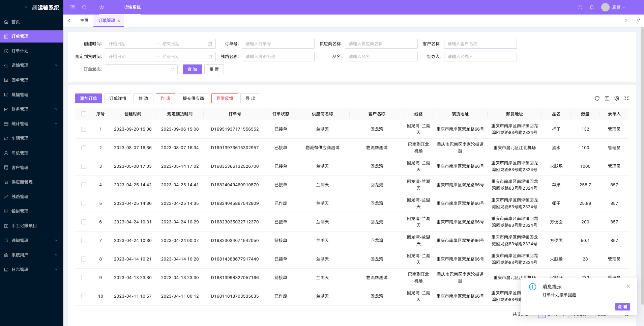Open calendar icon for 规定到货时间
This screenshot has height=326, width=644.
tap(210, 56)
